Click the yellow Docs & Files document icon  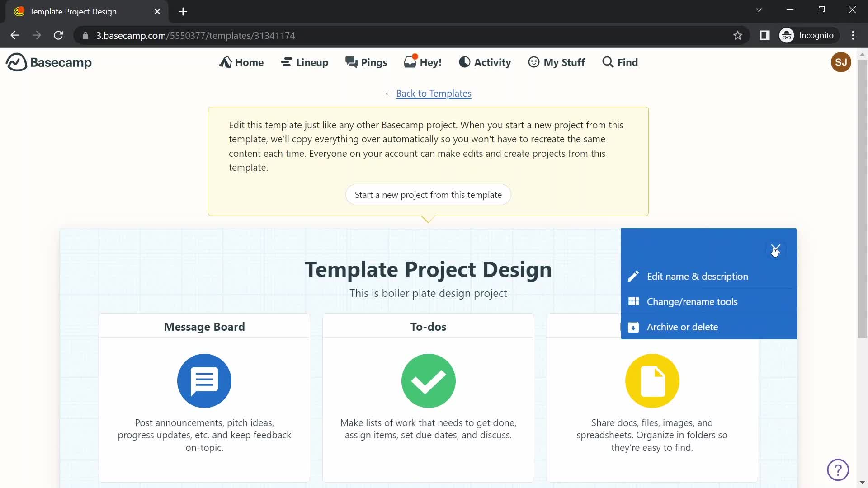point(652,381)
